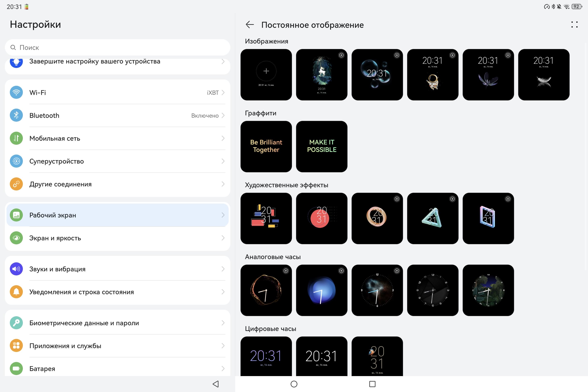Add custom image with plus thumbnail
Screen dimensions: 588x392
pos(266,75)
